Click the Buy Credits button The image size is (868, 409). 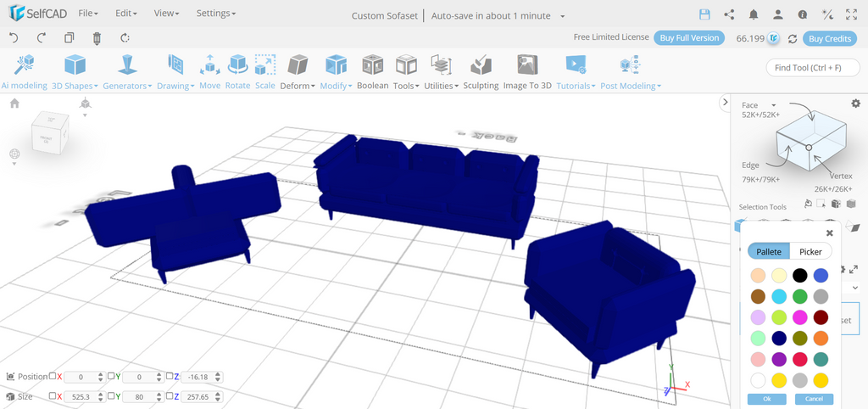point(830,38)
